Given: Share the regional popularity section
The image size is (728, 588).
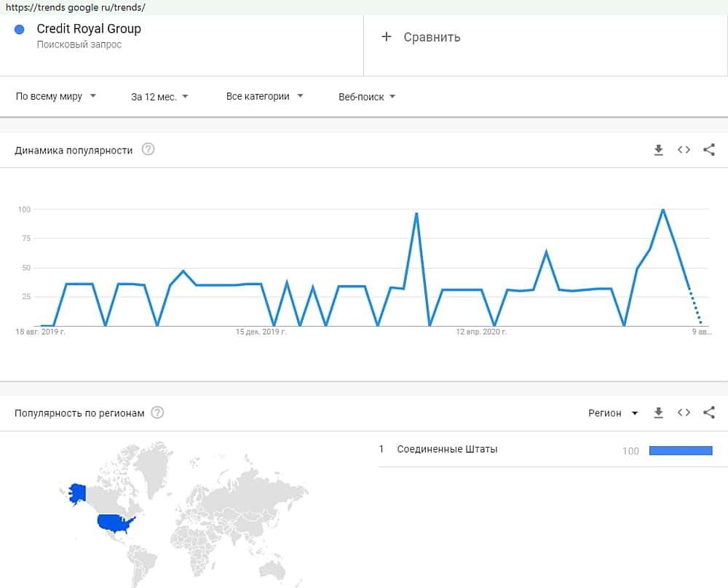Looking at the screenshot, I should (709, 413).
